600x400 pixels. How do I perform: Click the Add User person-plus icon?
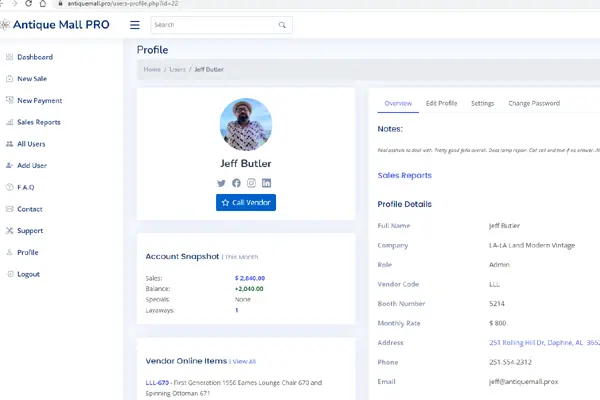pos(10,165)
